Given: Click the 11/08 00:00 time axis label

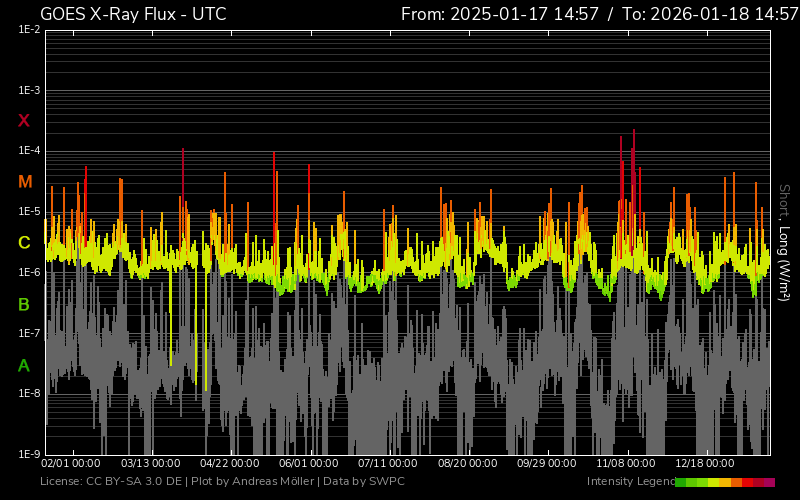Looking at the screenshot, I should pyautogui.click(x=626, y=464).
